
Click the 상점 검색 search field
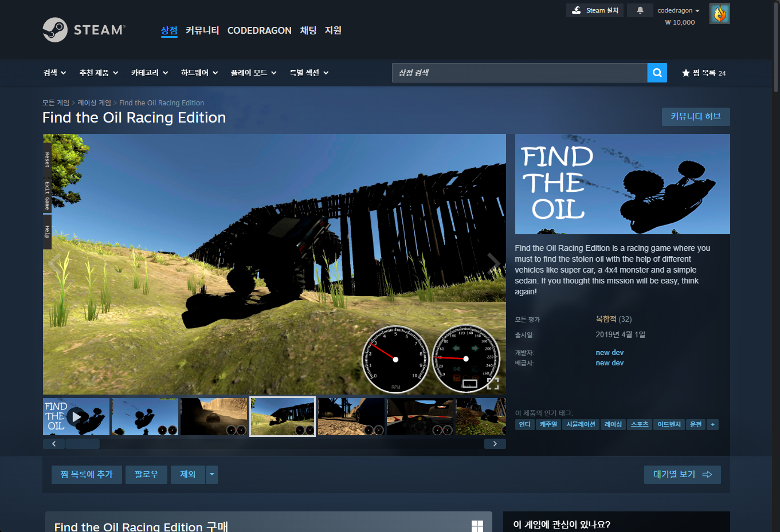point(520,73)
